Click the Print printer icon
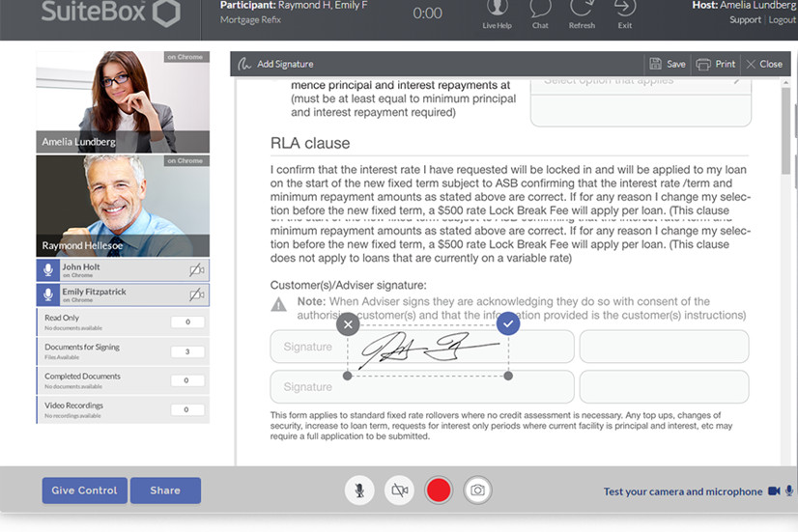Screen dimensions: 798x532 [703, 64]
